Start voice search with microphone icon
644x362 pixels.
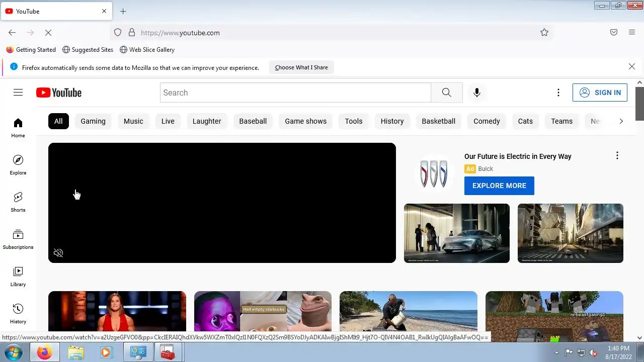tap(477, 93)
